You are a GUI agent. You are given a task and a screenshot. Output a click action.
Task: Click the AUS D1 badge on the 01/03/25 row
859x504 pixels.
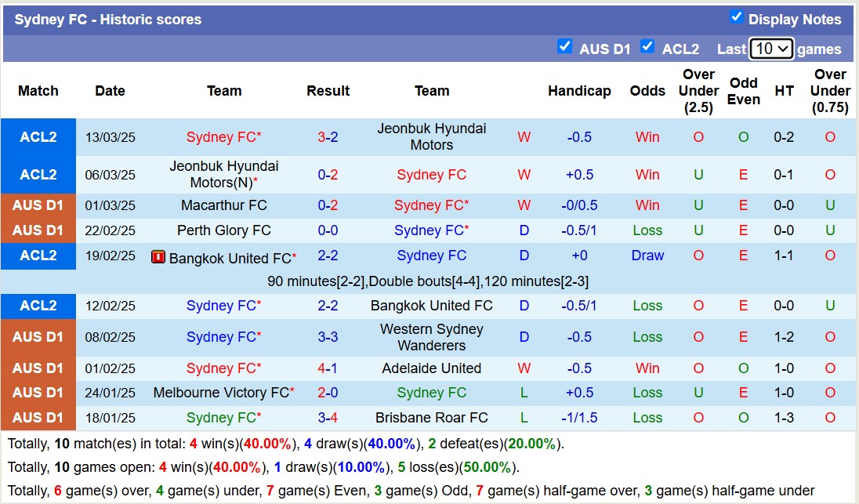[x=38, y=205]
